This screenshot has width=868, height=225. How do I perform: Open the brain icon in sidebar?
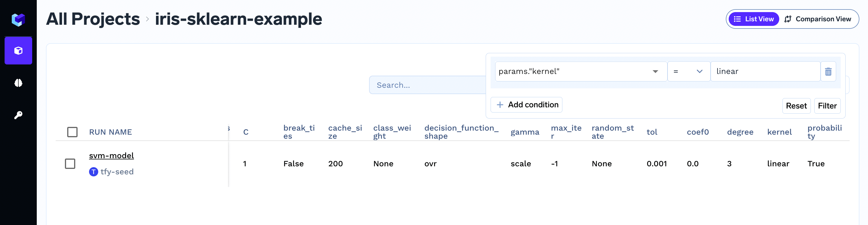pyautogui.click(x=18, y=83)
